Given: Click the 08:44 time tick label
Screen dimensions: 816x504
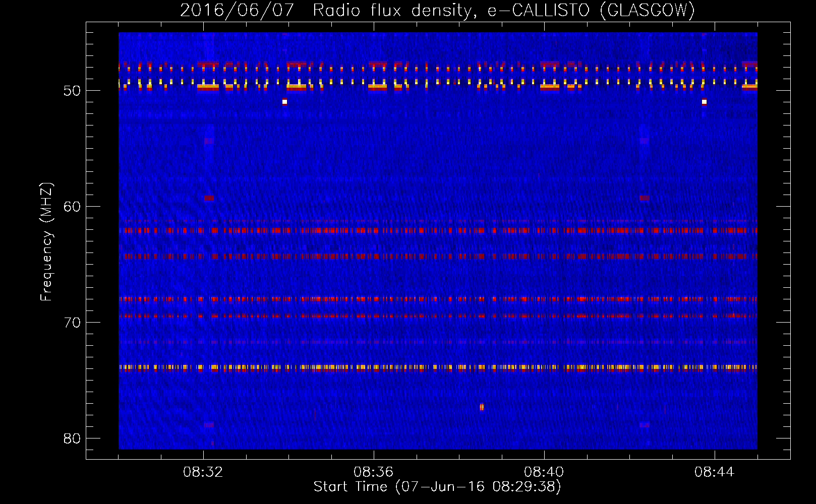Looking at the screenshot, I should click(x=714, y=472).
